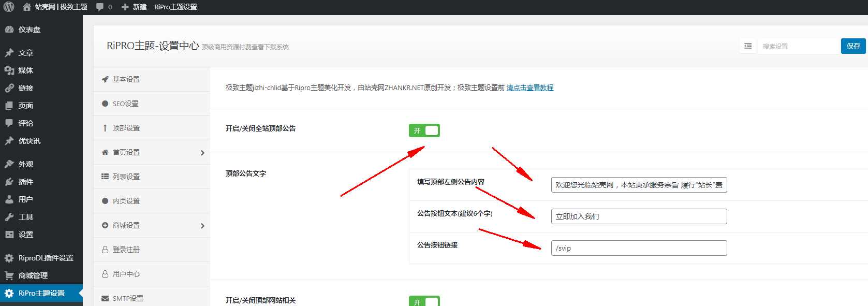Click the 用户 person icon
Image resolution: width=868 pixels, height=306 pixels.
tap(9, 199)
